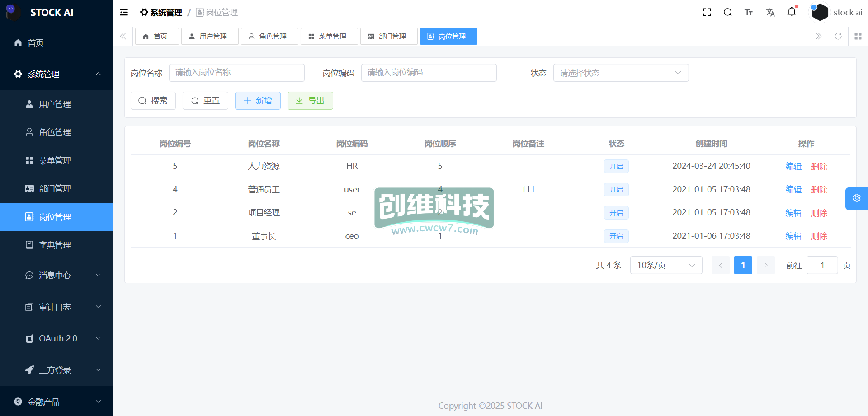The image size is (868, 416).
Task: Open the 状态 status dropdown
Action: coord(620,73)
